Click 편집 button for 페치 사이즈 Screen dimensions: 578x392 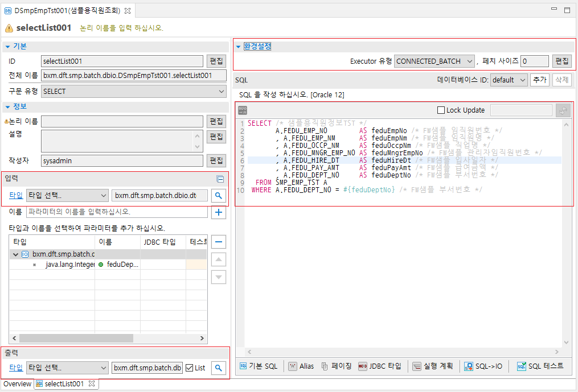tap(562, 61)
